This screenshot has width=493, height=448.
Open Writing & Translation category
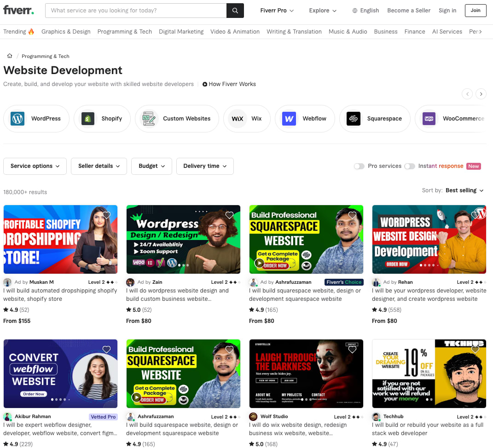click(294, 31)
